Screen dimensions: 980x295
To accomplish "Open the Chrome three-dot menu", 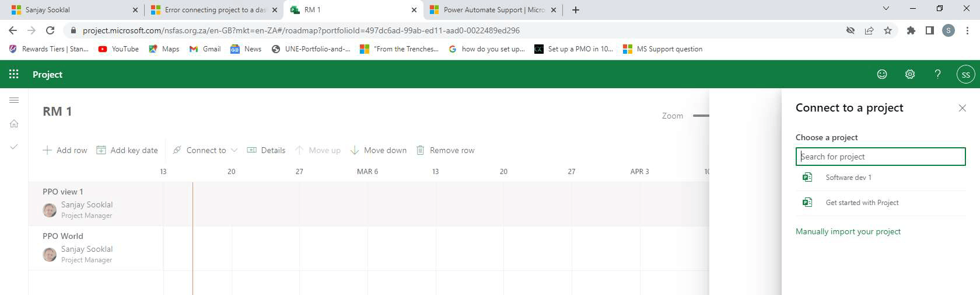I will 967,30.
